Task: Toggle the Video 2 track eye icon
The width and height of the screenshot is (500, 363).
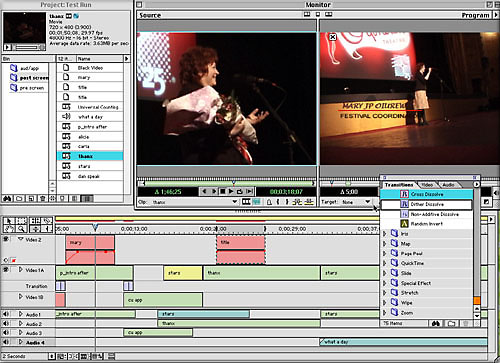Action: tap(6, 239)
